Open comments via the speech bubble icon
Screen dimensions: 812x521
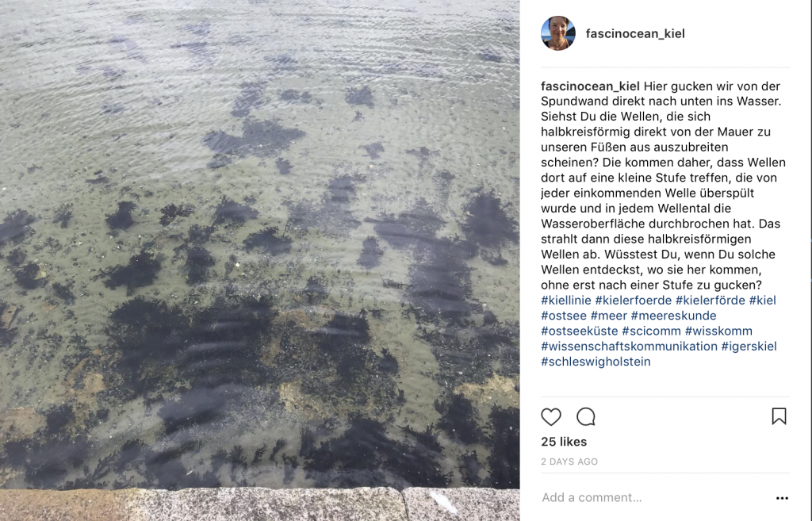[586, 417]
